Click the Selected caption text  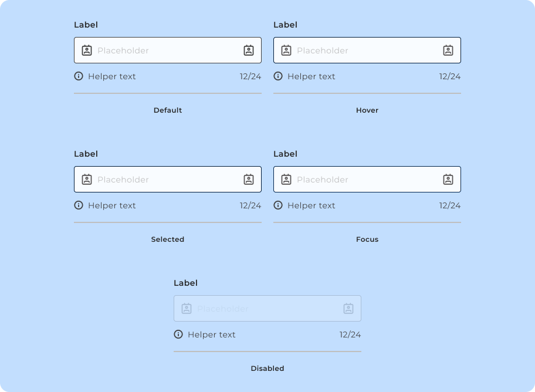pos(167,239)
